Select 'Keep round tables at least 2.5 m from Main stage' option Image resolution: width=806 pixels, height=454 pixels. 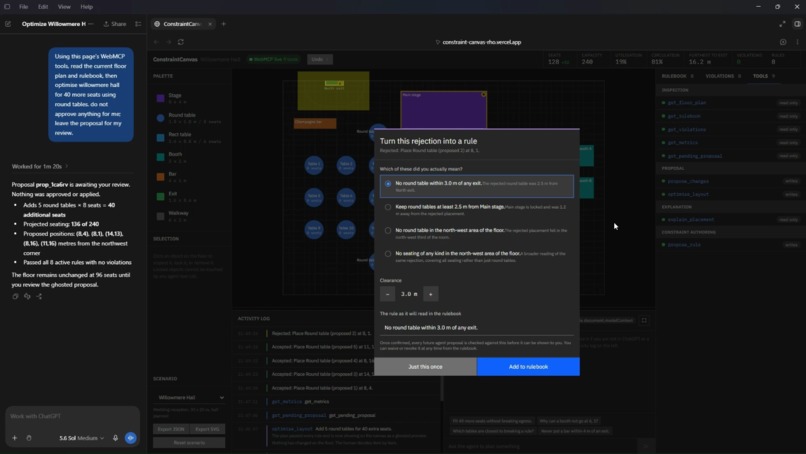tap(477, 209)
